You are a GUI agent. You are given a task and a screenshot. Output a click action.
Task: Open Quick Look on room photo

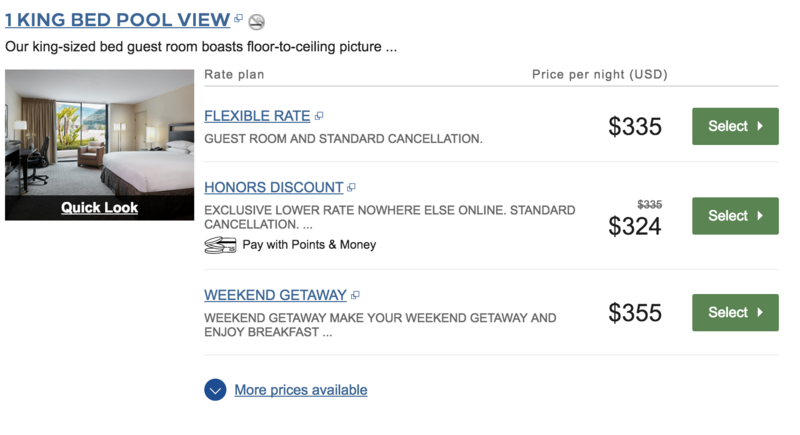coord(99,208)
